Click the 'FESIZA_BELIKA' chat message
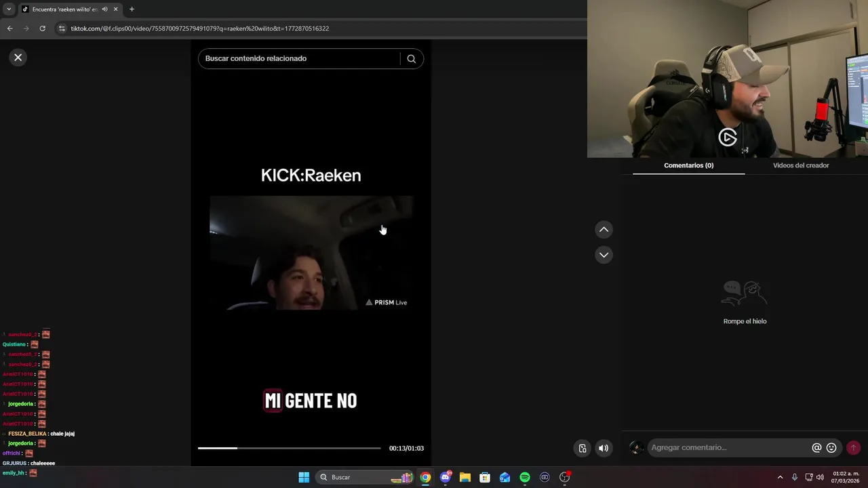The height and width of the screenshot is (488, 868). point(38,434)
